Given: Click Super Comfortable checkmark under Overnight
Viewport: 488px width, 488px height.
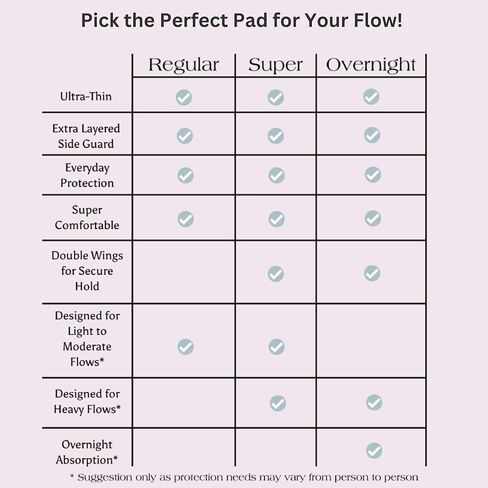Looking at the screenshot, I should [x=373, y=218].
